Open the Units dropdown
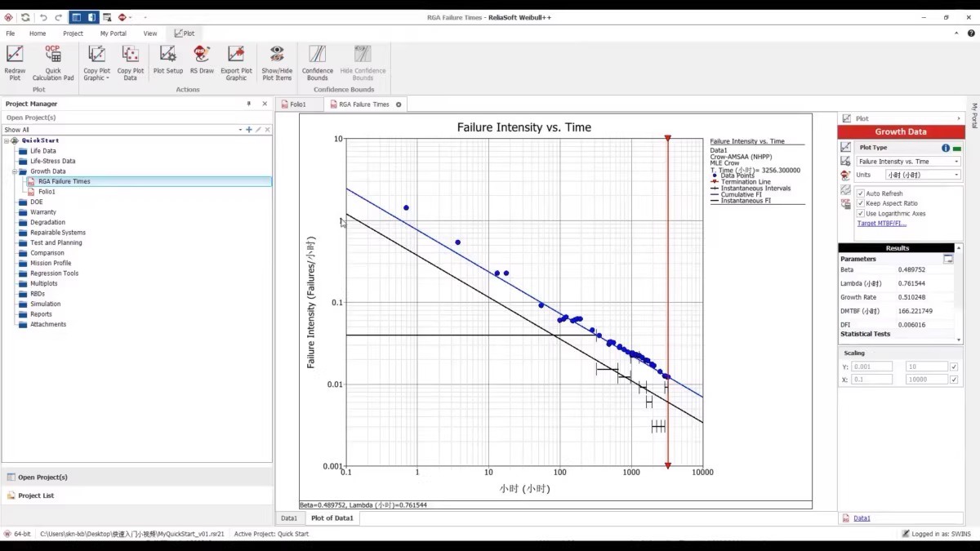 [956, 175]
